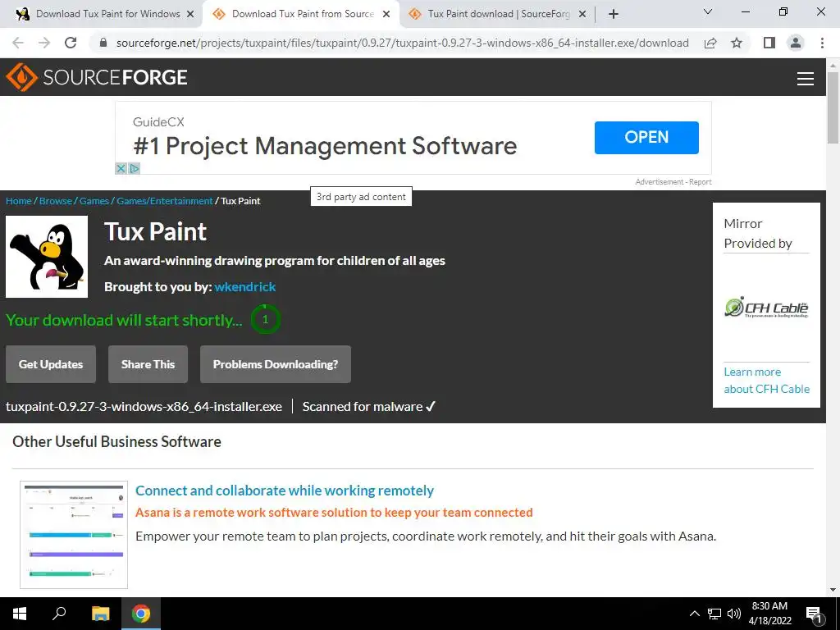Screen dimensions: 840x630
Task: Click the SourceForge logo in header
Action: tap(97, 77)
